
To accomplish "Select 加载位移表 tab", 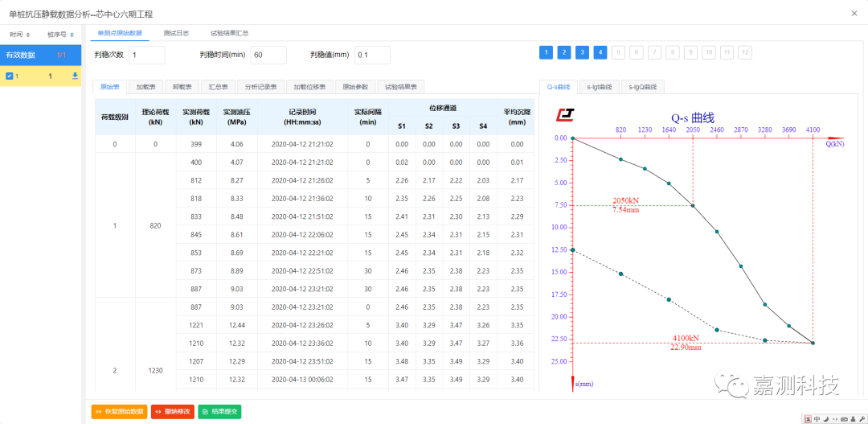I will coord(309,86).
